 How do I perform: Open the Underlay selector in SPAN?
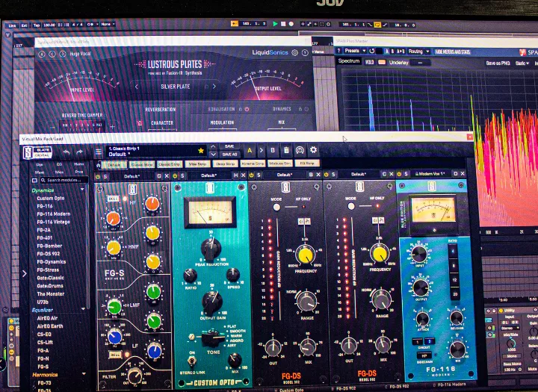pos(420,63)
